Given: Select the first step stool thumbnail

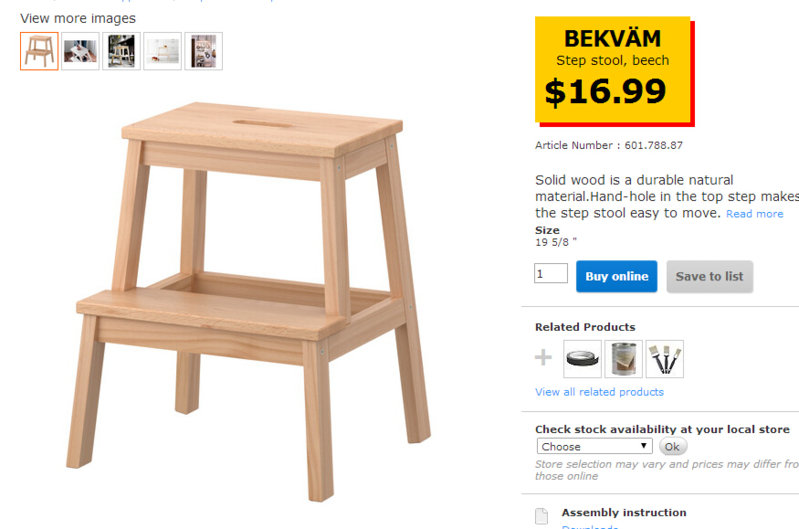Looking at the screenshot, I should [39, 51].
